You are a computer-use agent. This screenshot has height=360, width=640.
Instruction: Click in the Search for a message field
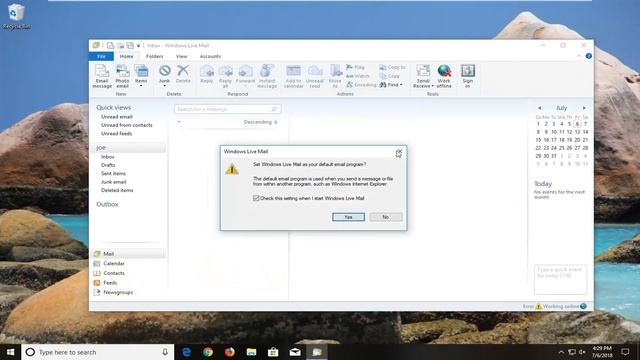click(228, 109)
